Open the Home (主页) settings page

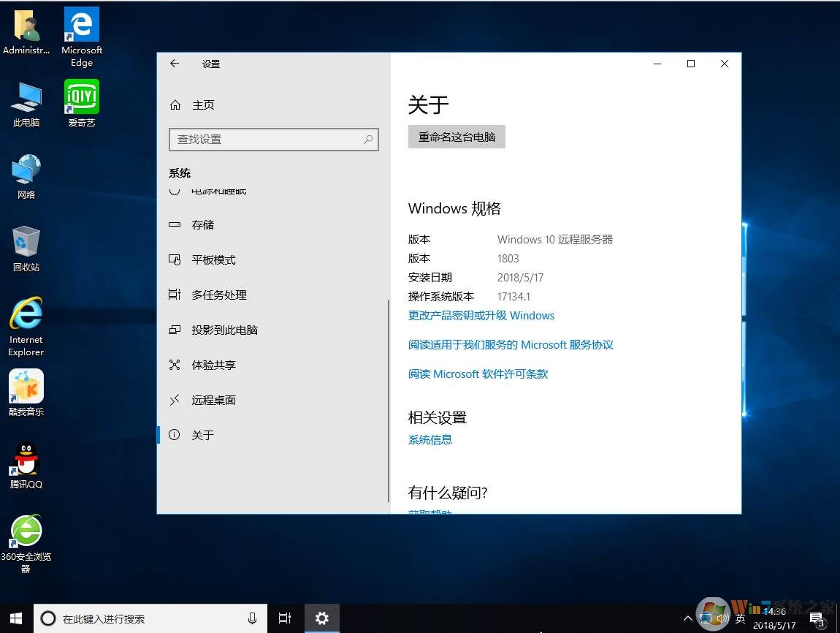tap(202, 105)
